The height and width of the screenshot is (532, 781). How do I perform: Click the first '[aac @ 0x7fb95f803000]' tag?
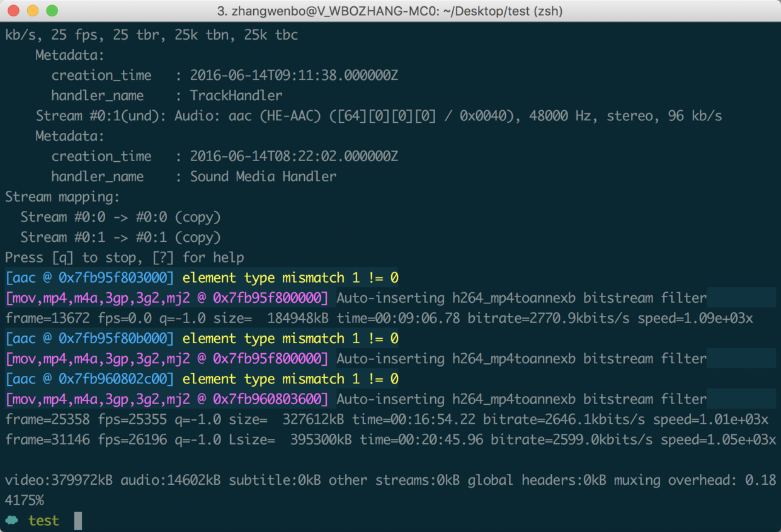click(89, 278)
